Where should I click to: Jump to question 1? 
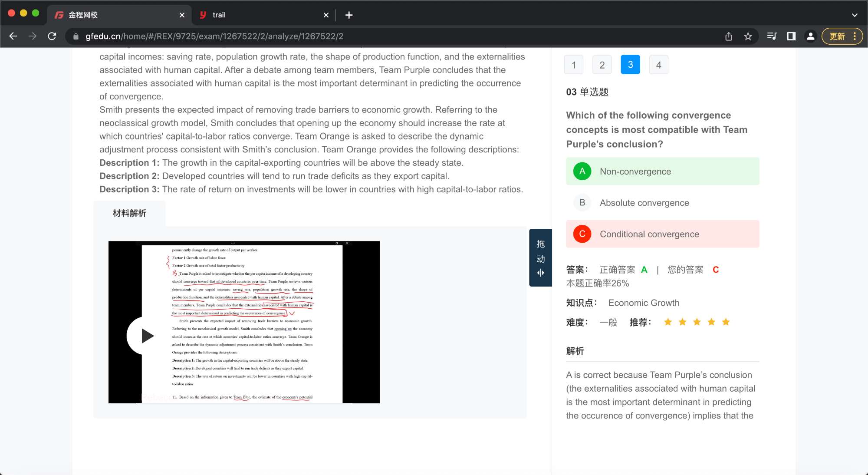pos(574,65)
